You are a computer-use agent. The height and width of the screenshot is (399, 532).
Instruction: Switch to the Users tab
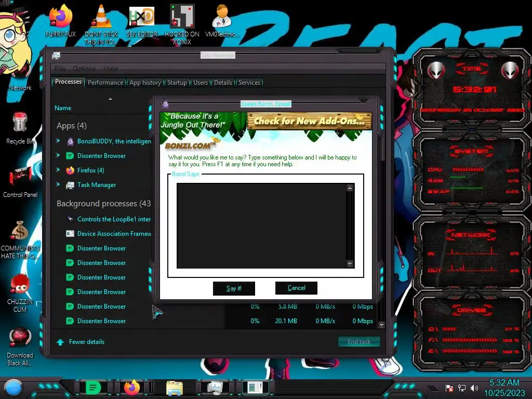click(x=201, y=83)
